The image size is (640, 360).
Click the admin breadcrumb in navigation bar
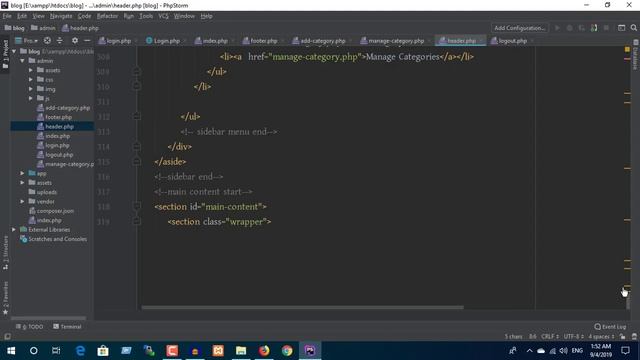[x=43, y=28]
